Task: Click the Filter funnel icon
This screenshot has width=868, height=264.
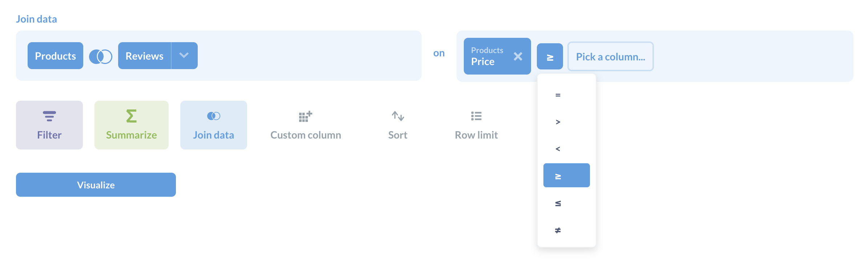Action: 49,116
